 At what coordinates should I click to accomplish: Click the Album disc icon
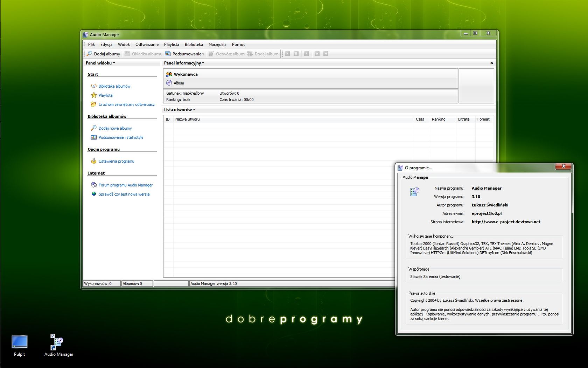(x=169, y=83)
